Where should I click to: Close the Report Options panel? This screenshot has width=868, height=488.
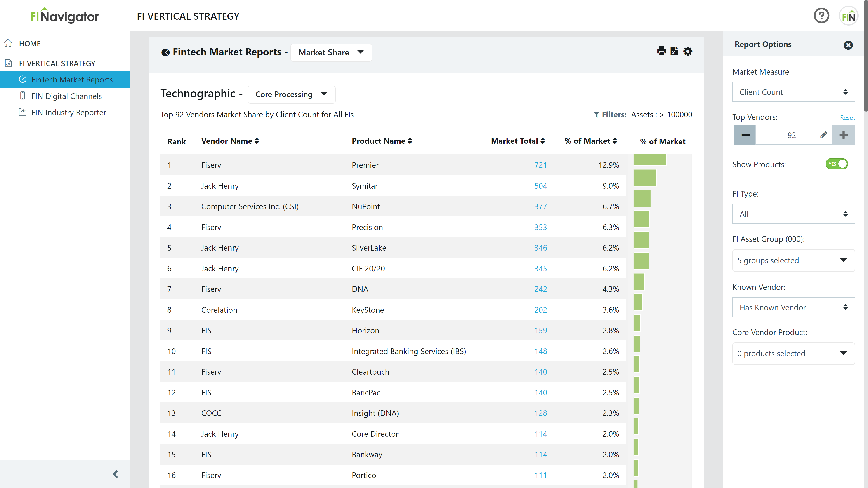point(848,45)
